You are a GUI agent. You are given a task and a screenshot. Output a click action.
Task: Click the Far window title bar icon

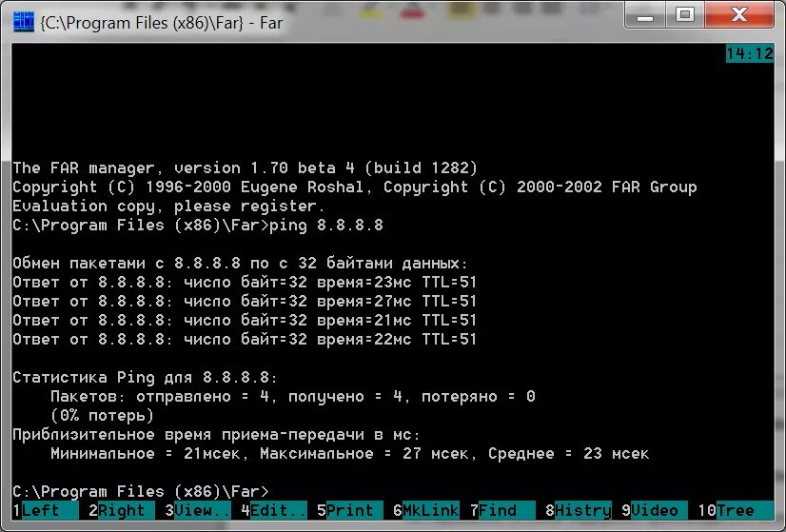(x=24, y=22)
